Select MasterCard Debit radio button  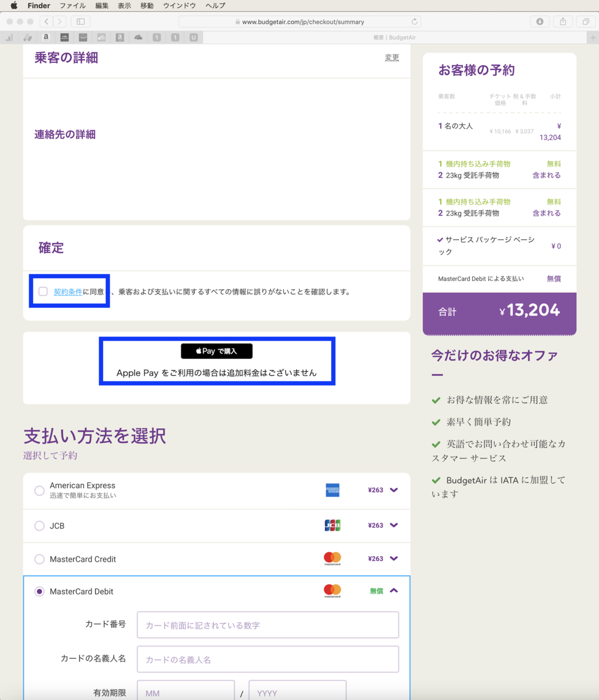[39, 591]
